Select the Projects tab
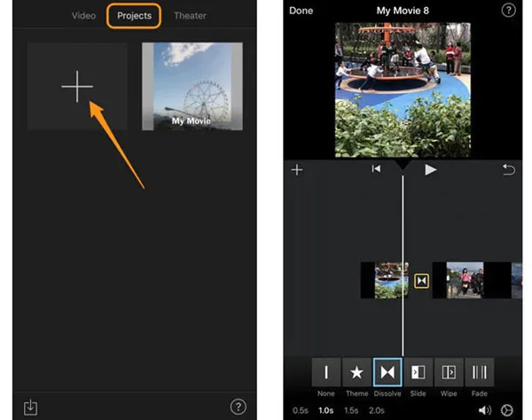The height and width of the screenshot is (420, 532). tap(134, 16)
